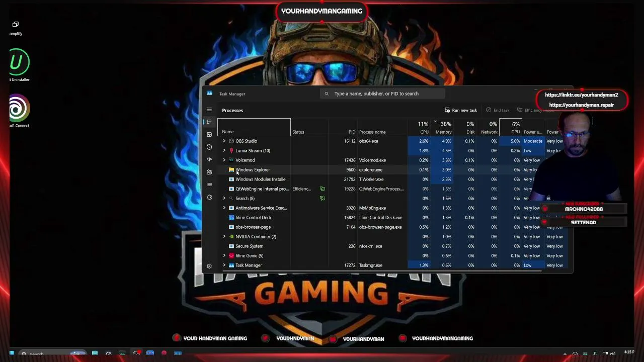
Task: Open the Task Manager navigation hamburger menu
Action: coord(209,110)
